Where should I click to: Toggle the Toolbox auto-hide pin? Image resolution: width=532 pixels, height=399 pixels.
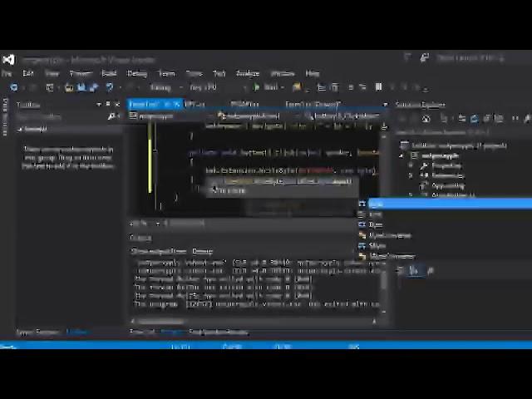pos(108,104)
